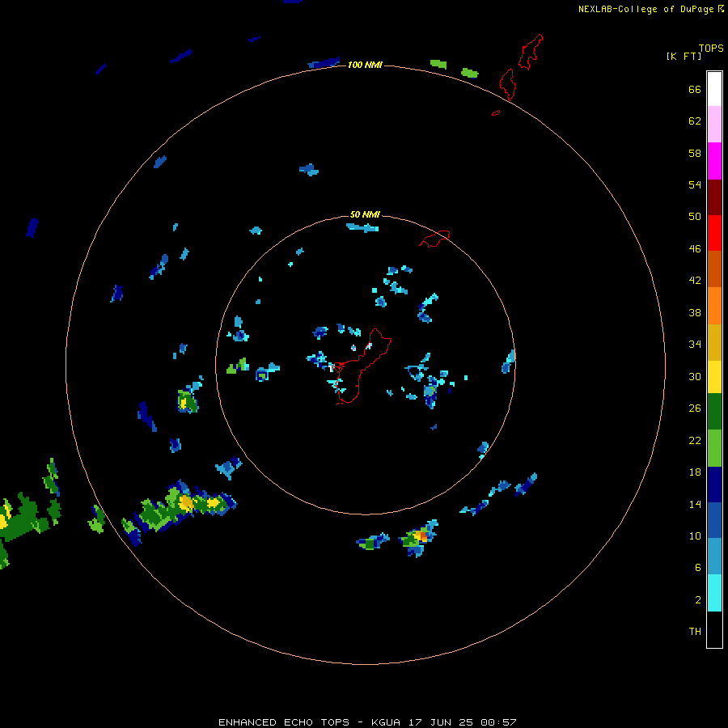Click the '18' legend value

[695, 472]
